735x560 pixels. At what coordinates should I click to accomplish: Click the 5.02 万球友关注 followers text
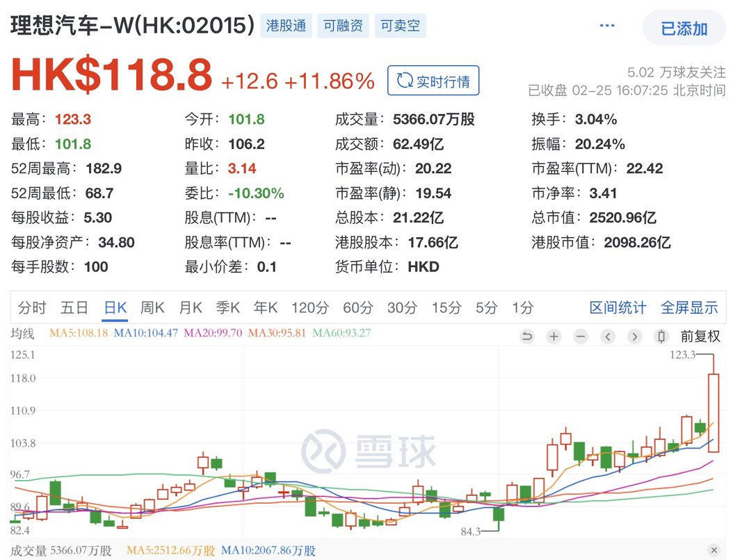[677, 72]
